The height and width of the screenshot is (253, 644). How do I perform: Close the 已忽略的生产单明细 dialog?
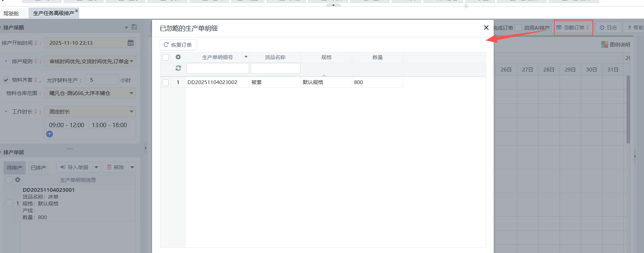point(486,28)
